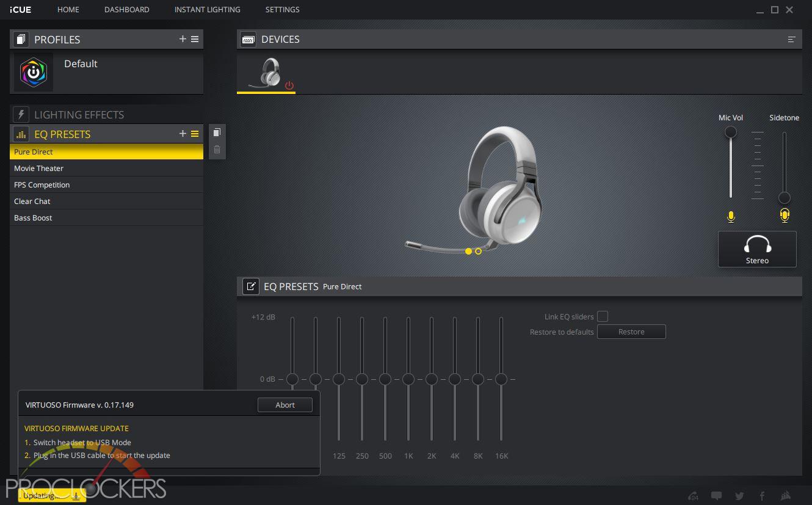Click the Devices keyboard header icon

click(248, 39)
